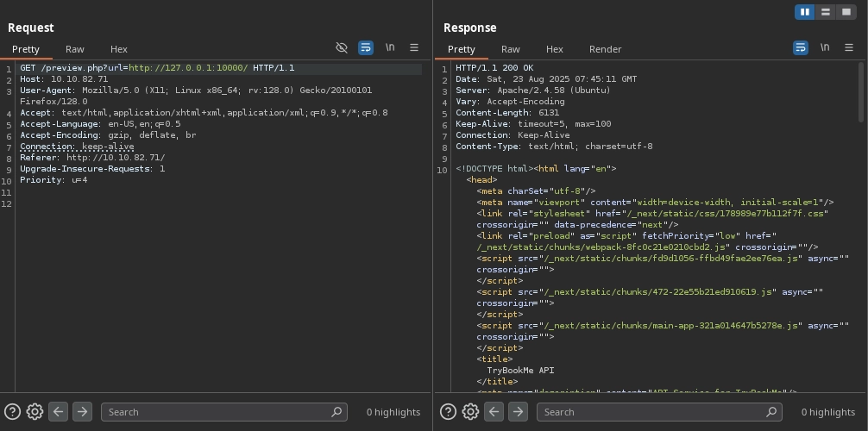Open Response search settings gear
The height and width of the screenshot is (431, 868).
pyautogui.click(x=470, y=412)
